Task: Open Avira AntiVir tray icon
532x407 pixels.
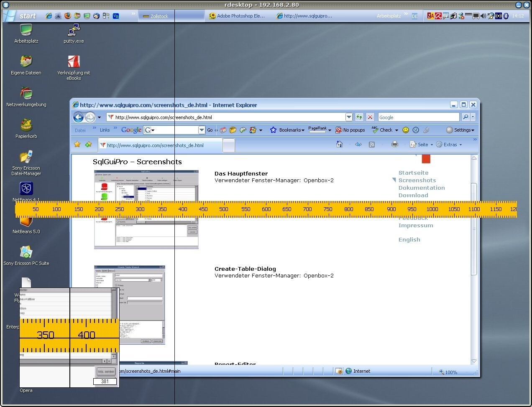Action: tap(437, 16)
